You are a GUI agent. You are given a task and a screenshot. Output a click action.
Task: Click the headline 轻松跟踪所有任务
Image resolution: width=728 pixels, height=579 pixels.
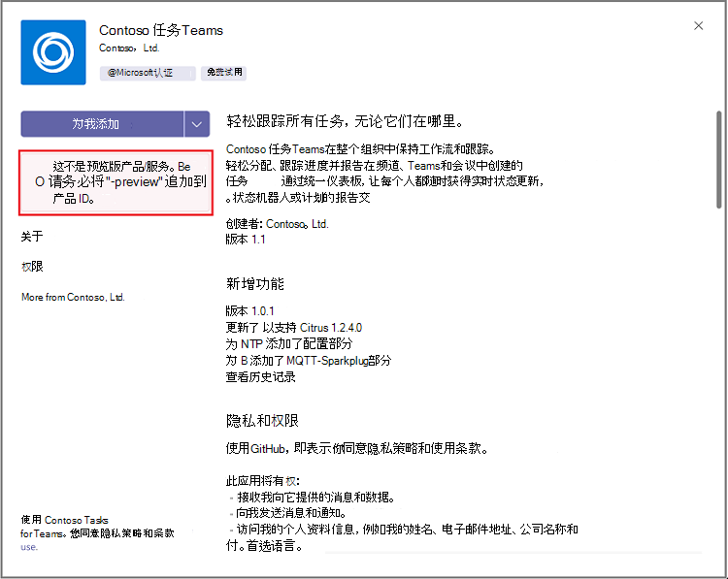tap(345, 121)
